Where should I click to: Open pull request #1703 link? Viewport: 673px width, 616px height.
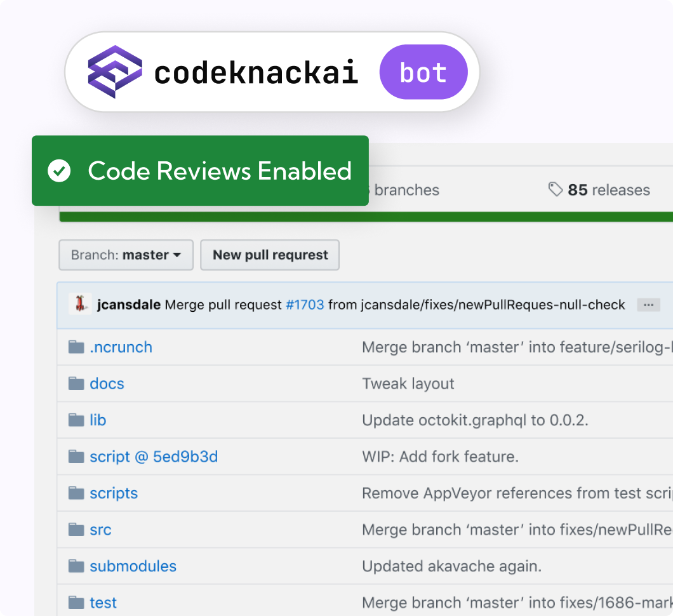click(x=305, y=304)
